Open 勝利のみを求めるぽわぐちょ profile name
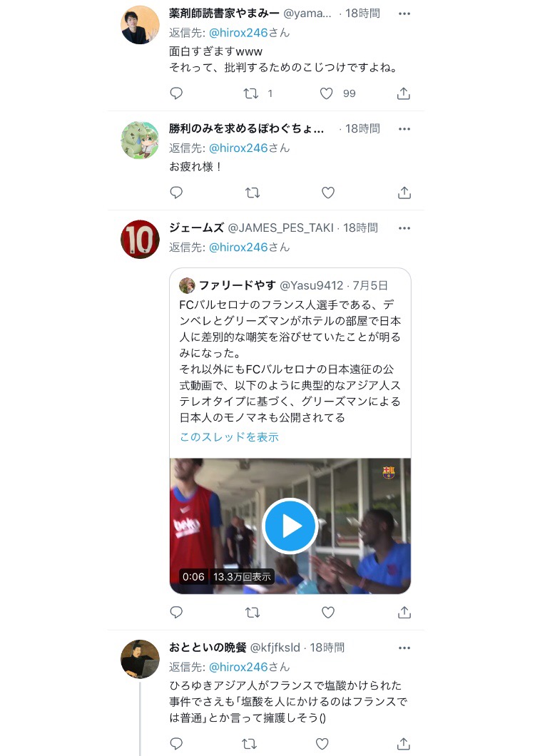Image resolution: width=535 pixels, height=756 pixels. point(247,128)
